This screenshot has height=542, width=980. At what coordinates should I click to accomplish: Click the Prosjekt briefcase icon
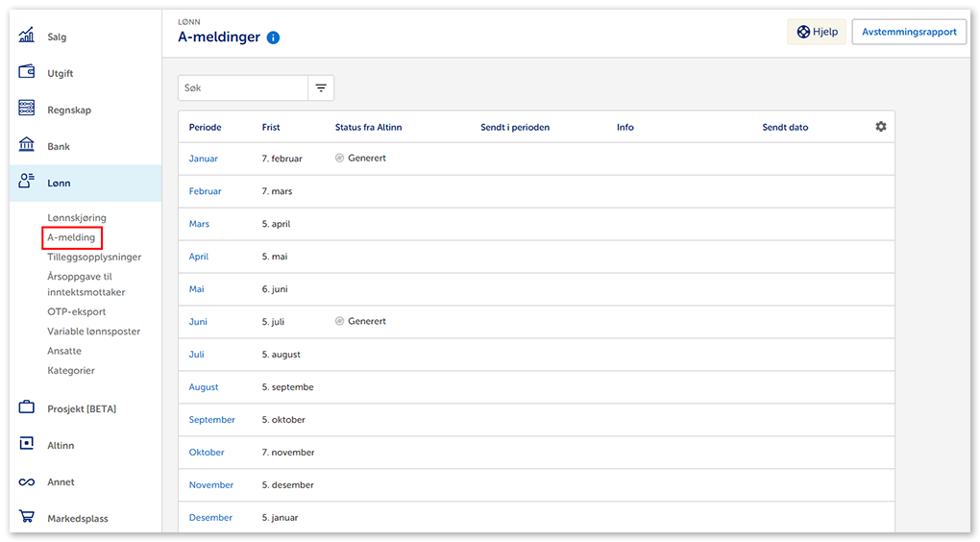[x=27, y=408]
